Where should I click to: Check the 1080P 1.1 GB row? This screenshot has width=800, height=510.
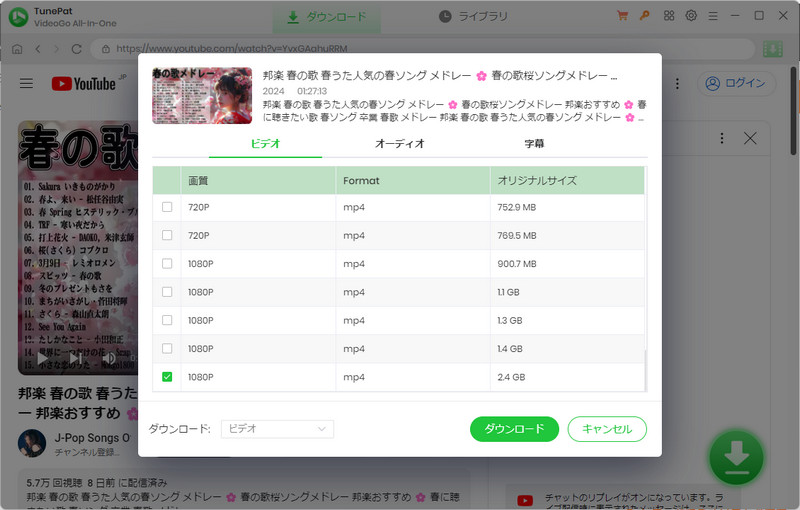[167, 292]
